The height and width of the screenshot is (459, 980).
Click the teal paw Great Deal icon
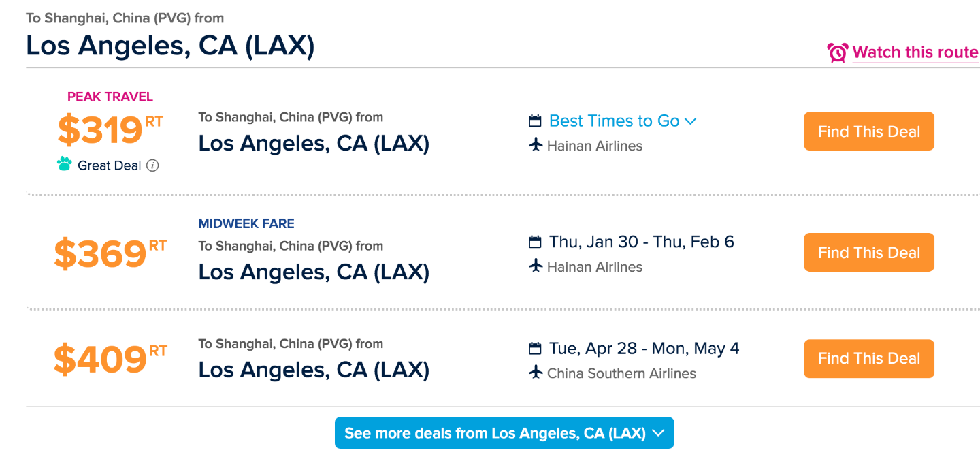[x=65, y=164]
